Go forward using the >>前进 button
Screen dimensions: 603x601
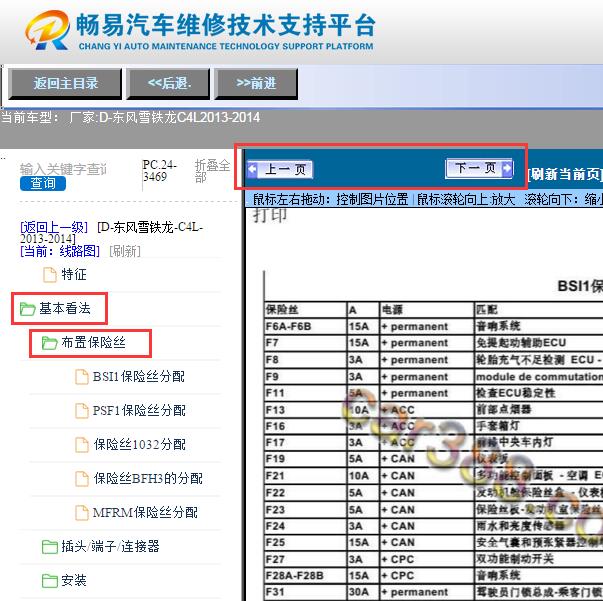(x=256, y=83)
